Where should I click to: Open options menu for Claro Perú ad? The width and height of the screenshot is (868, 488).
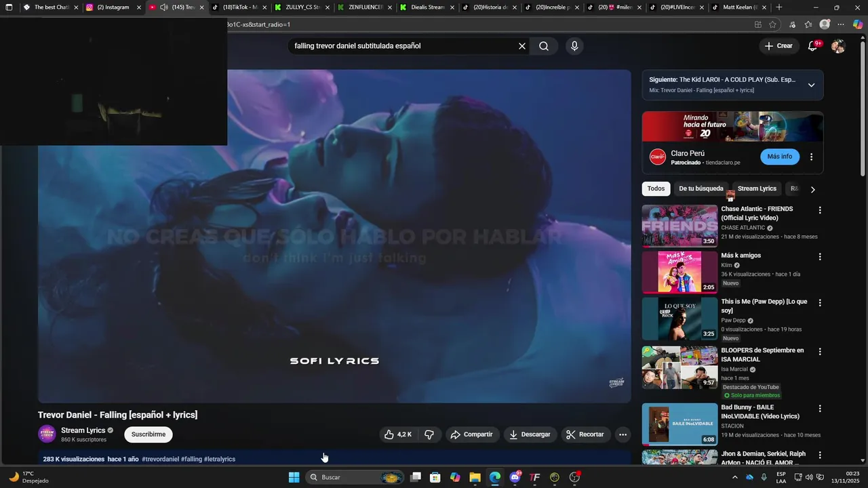811,157
